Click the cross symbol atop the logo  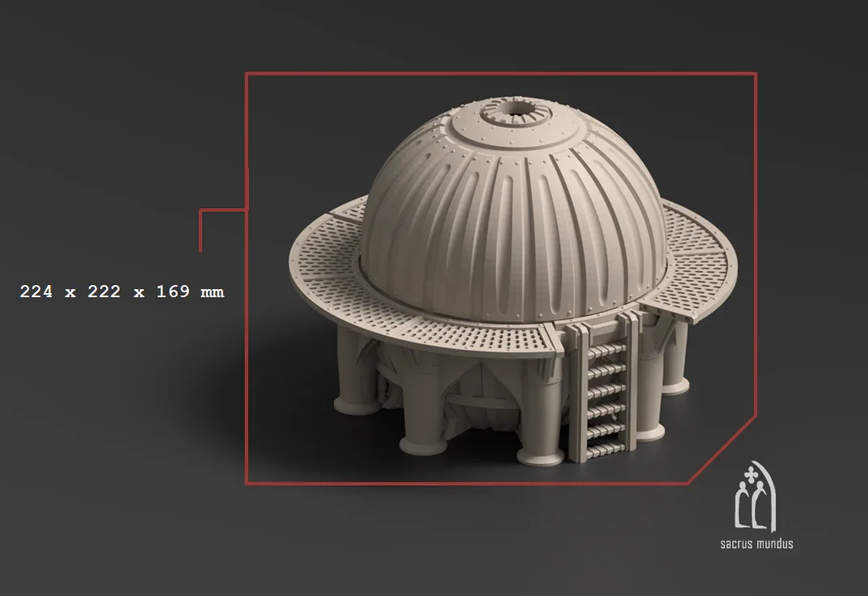[x=755, y=472]
